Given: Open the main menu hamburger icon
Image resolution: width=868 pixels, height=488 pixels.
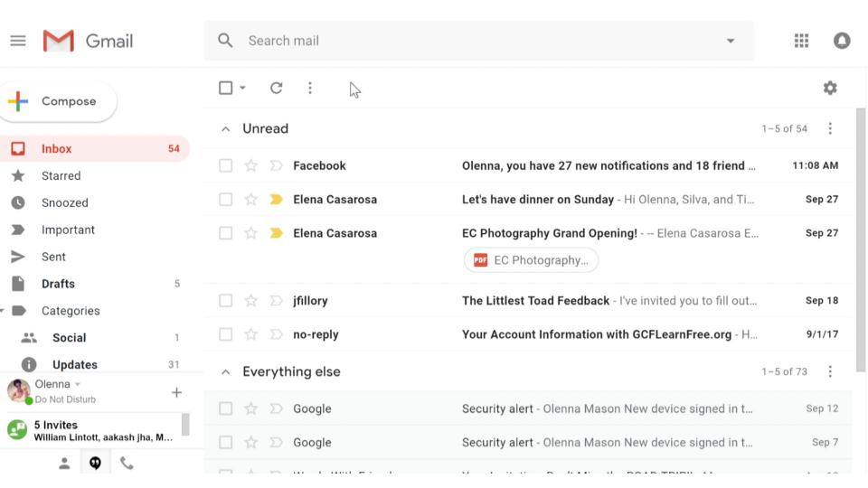Looking at the screenshot, I should point(18,41).
